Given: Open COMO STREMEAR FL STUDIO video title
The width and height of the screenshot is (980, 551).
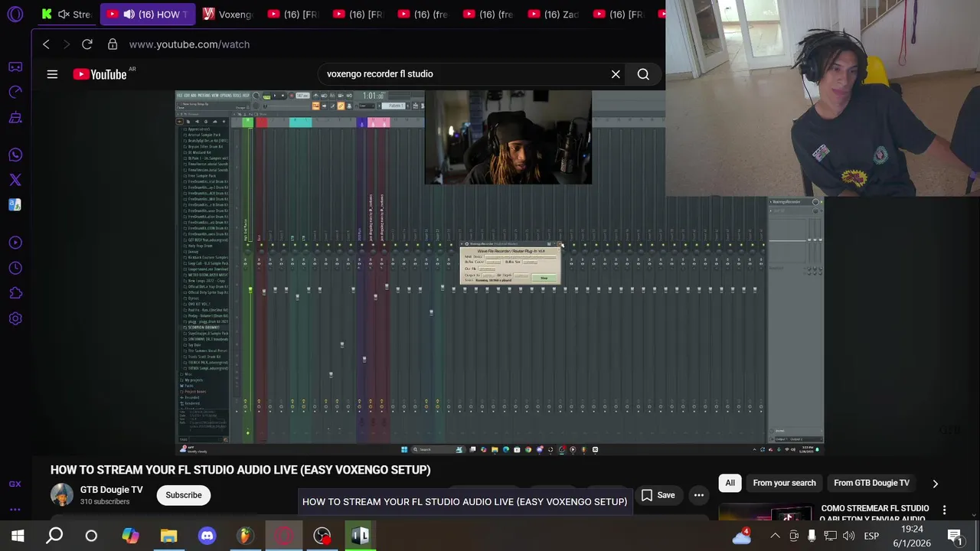Looking at the screenshot, I should pyautogui.click(x=874, y=513).
